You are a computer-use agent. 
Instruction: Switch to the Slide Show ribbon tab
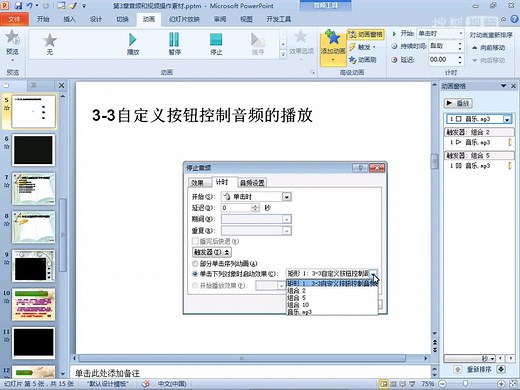(x=184, y=19)
